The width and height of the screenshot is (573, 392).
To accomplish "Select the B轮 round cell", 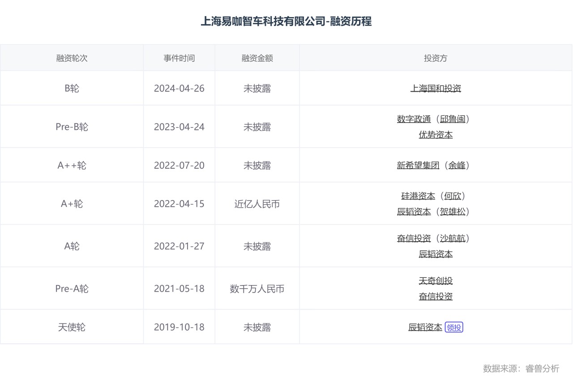I will (x=72, y=88).
